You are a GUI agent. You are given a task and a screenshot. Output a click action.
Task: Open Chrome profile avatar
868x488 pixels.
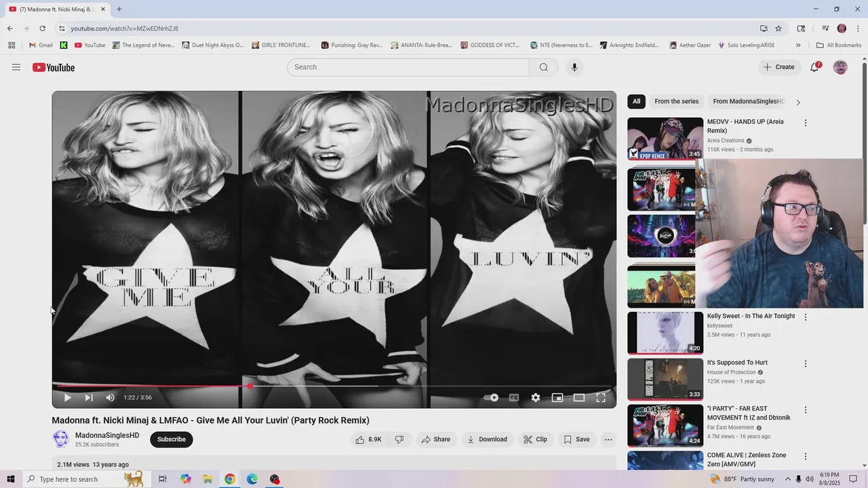[x=842, y=28]
